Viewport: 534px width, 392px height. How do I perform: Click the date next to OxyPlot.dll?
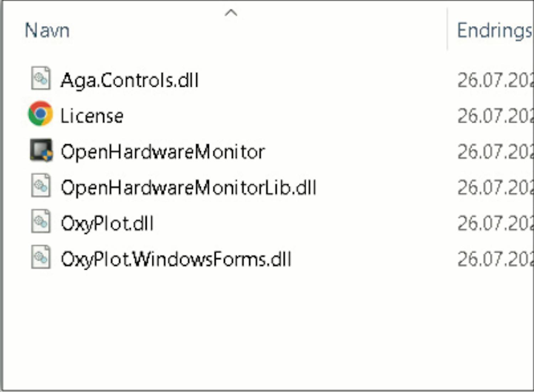(x=495, y=223)
